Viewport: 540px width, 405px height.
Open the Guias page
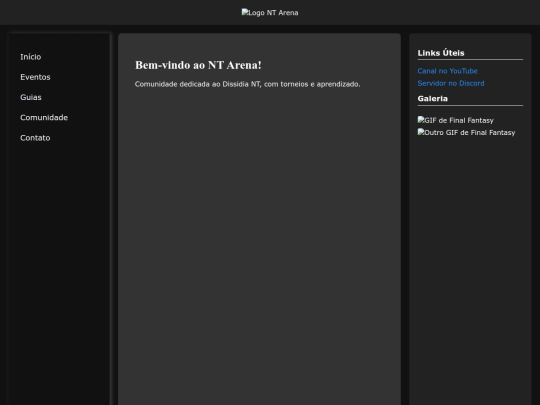point(31,97)
